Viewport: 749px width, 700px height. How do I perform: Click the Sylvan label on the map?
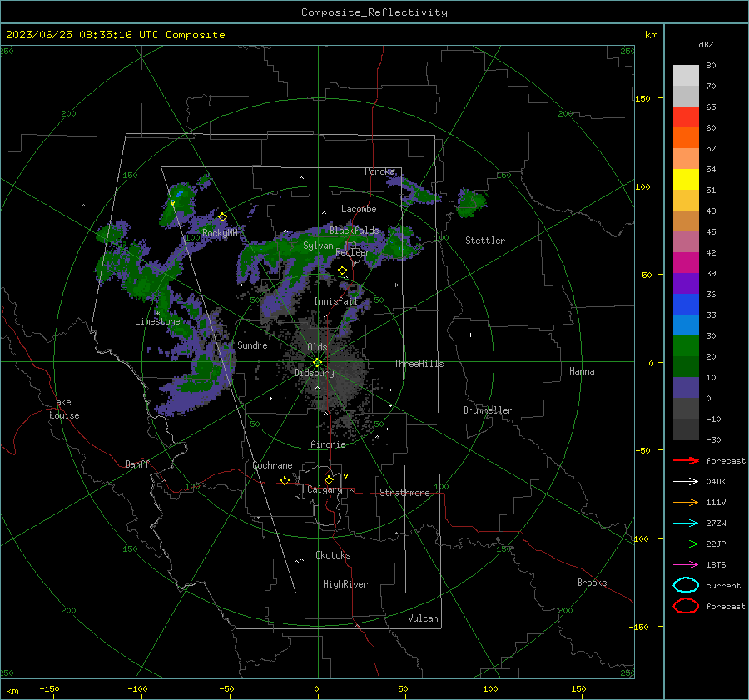click(318, 246)
